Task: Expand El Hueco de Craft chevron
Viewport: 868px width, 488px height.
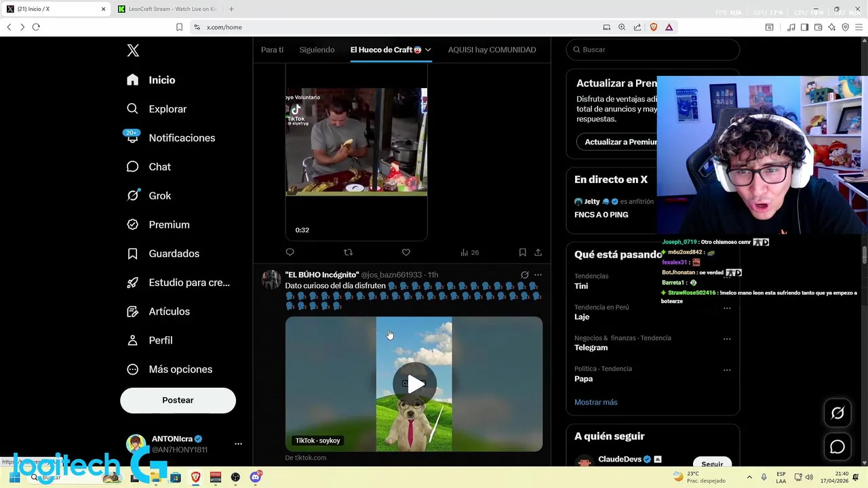Action: click(x=428, y=49)
